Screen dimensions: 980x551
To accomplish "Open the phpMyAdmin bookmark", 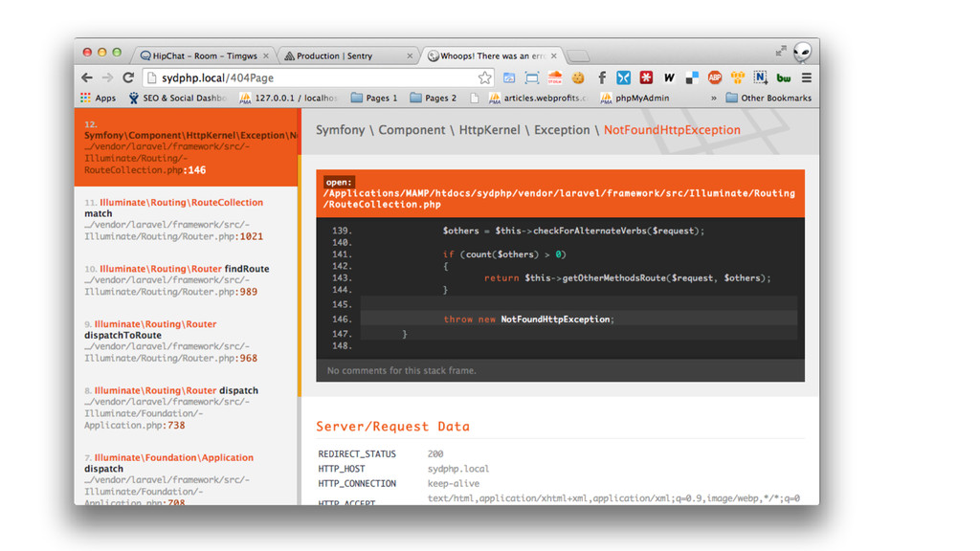I will pos(634,98).
